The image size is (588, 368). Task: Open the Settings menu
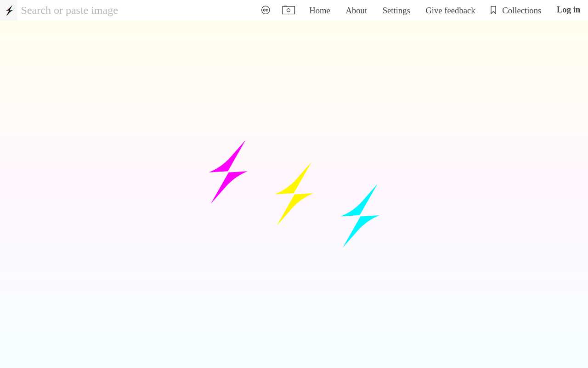click(396, 11)
